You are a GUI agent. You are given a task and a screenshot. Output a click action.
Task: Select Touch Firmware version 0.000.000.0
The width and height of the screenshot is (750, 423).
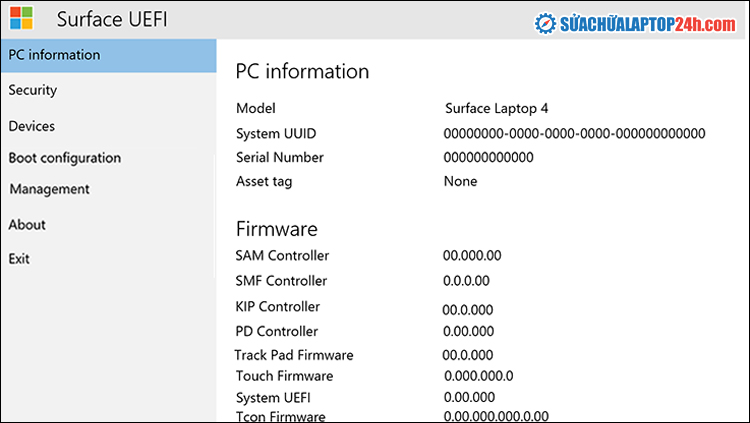point(479,376)
